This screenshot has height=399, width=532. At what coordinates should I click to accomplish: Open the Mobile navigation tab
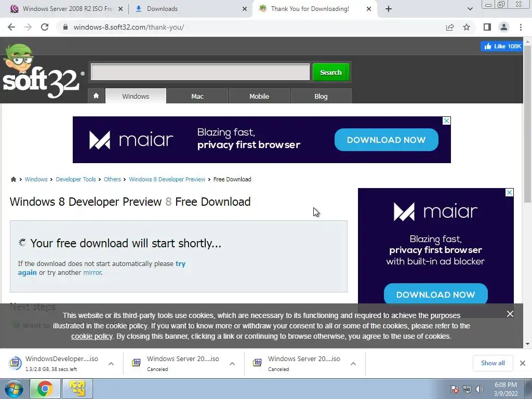259,96
